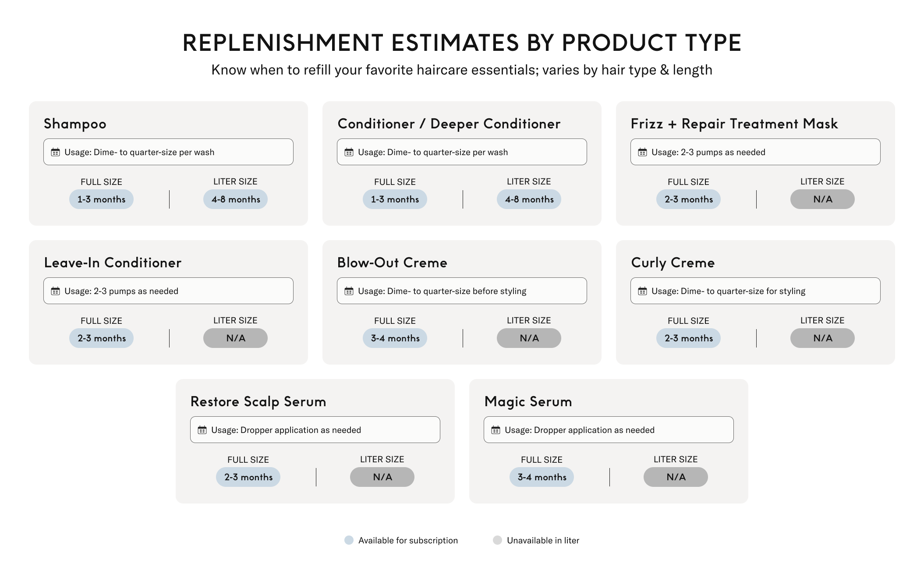Click the 'Know when to refill' subtitle text
Screen dimensions: 924x578
point(462,70)
